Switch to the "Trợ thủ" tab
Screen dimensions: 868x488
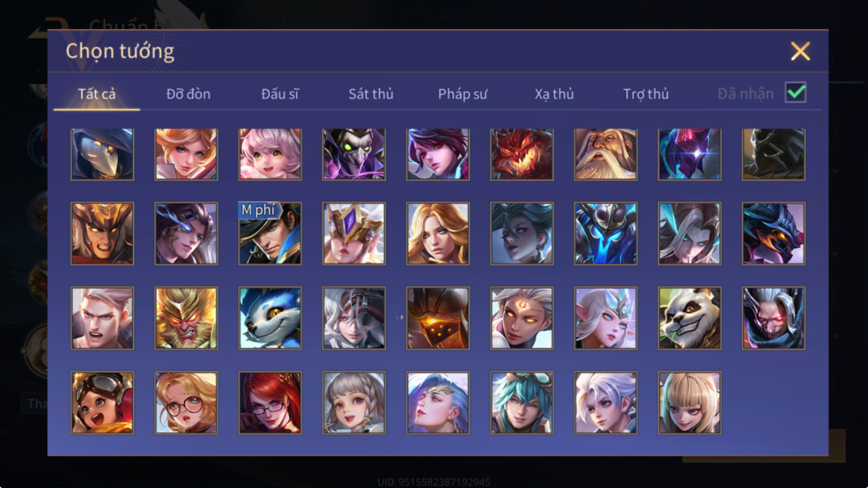(646, 94)
